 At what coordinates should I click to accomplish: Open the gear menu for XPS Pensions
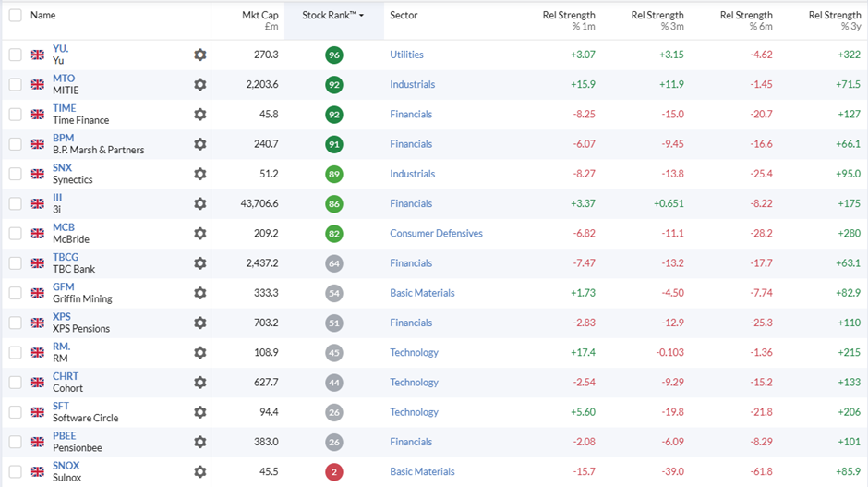[x=199, y=323]
